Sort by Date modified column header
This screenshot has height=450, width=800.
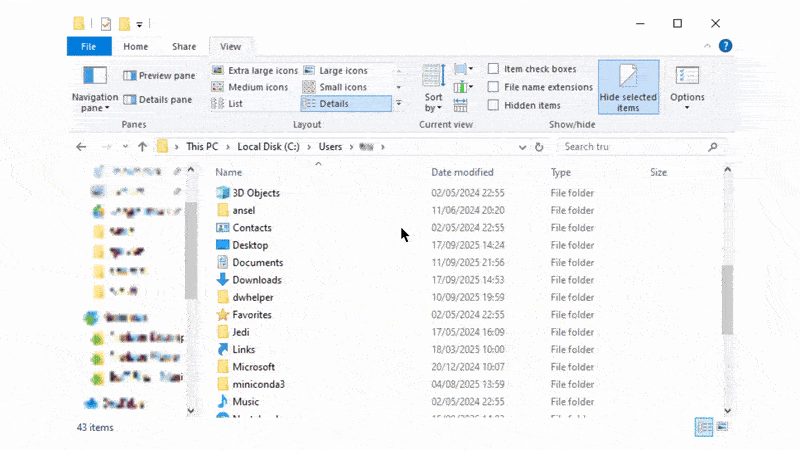coord(462,172)
